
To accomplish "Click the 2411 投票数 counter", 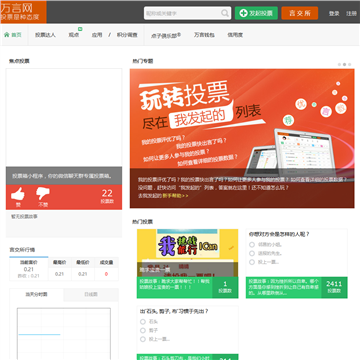I will (x=334, y=287).
